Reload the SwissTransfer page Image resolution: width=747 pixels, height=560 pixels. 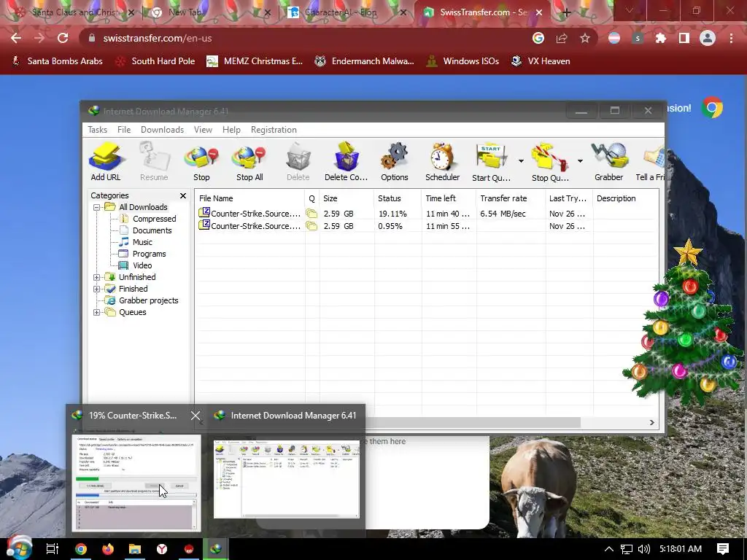point(63,38)
